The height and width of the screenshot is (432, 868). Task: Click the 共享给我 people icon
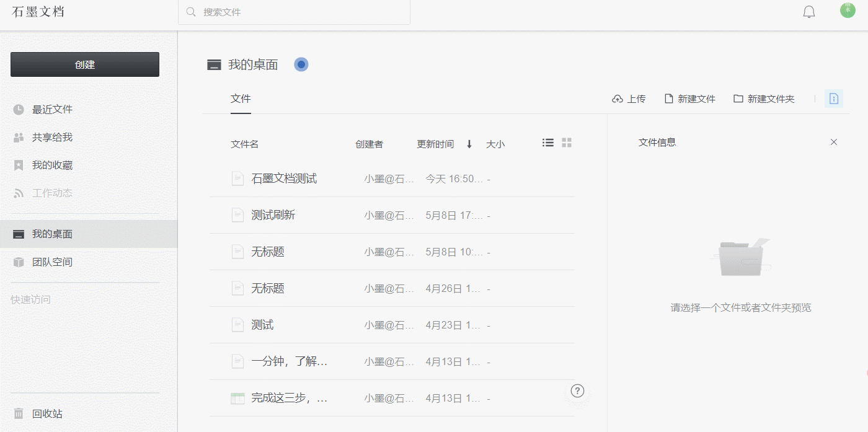[19, 138]
